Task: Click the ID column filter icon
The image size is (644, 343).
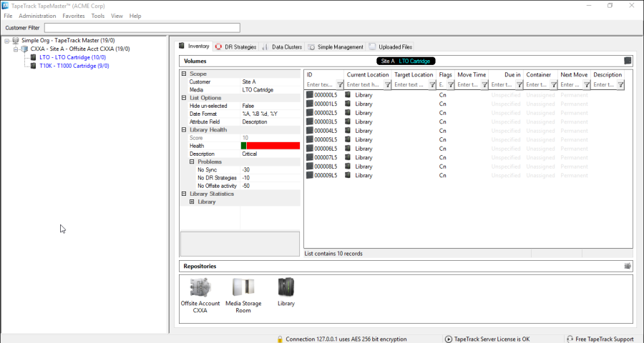Action: (x=340, y=84)
